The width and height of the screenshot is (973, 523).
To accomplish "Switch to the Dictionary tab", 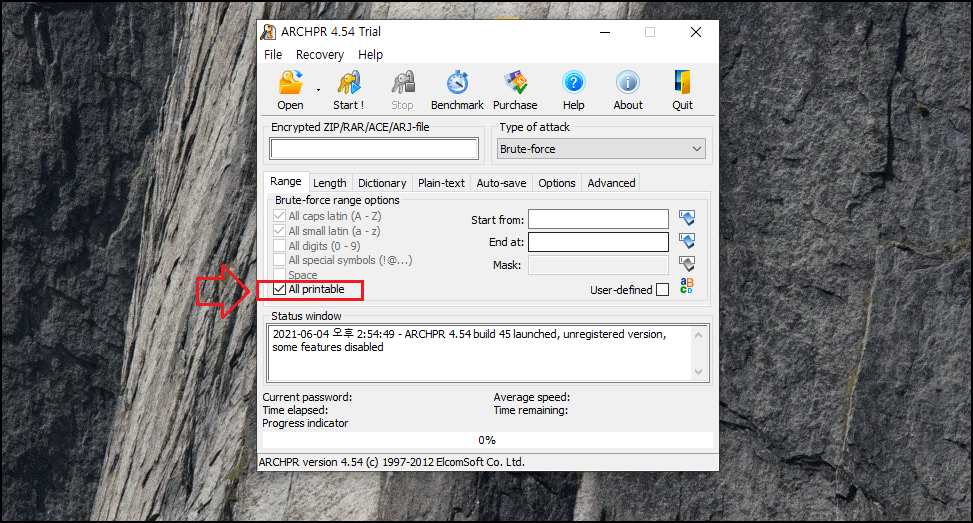I will click(382, 183).
